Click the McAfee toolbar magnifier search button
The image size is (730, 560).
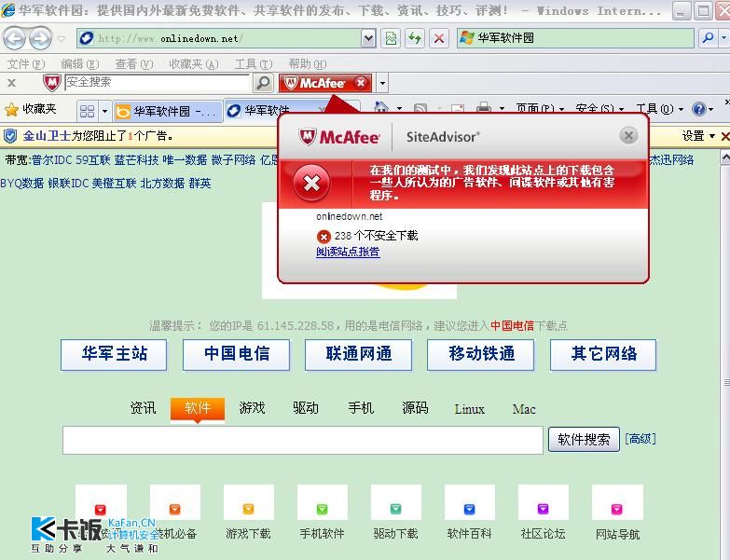pos(263,83)
